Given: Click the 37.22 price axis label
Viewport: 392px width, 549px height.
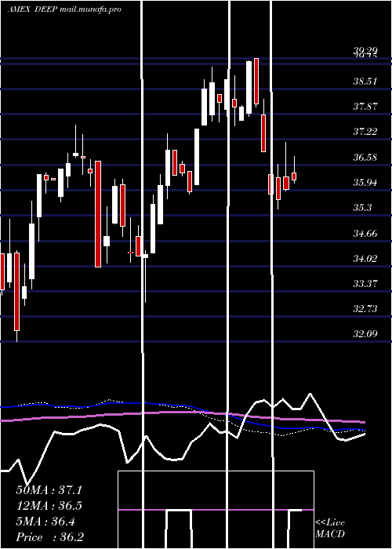Looking at the screenshot, I should pyautogui.click(x=365, y=132).
